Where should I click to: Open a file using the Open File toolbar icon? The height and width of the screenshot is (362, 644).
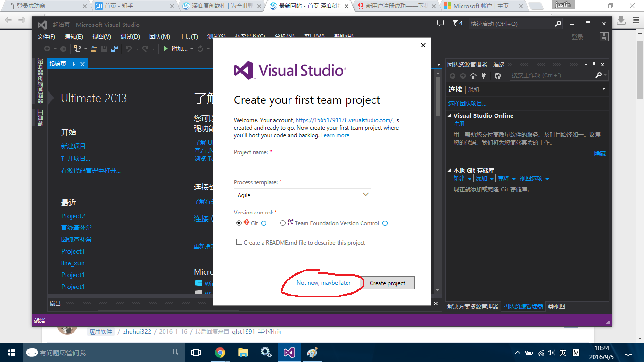tap(94, 49)
